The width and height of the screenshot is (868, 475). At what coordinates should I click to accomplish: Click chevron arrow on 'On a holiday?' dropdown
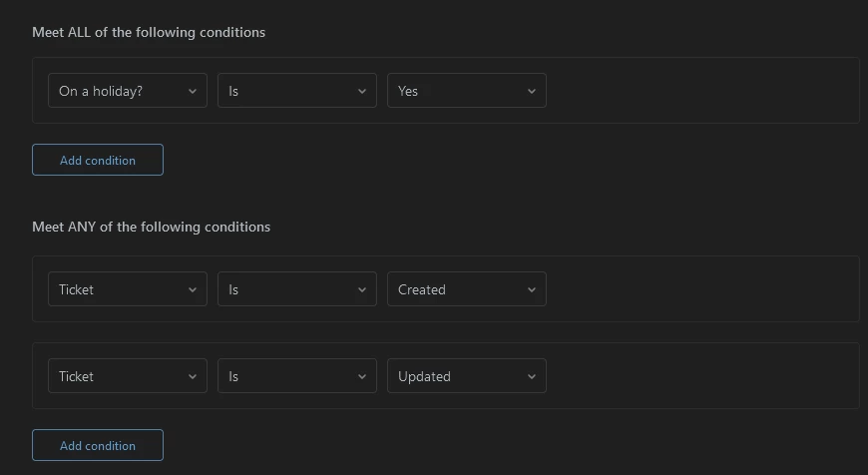pyautogui.click(x=192, y=91)
